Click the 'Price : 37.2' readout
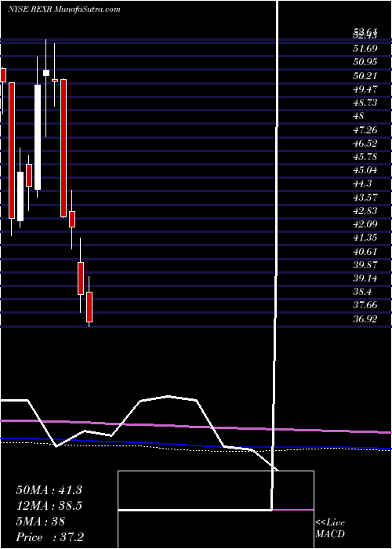 (49, 537)
